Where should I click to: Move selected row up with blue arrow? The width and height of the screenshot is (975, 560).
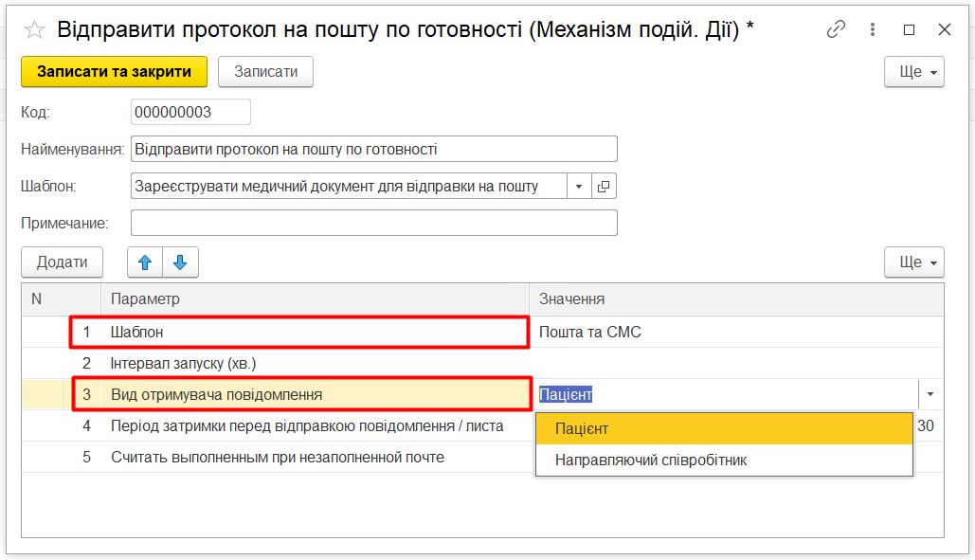click(145, 262)
